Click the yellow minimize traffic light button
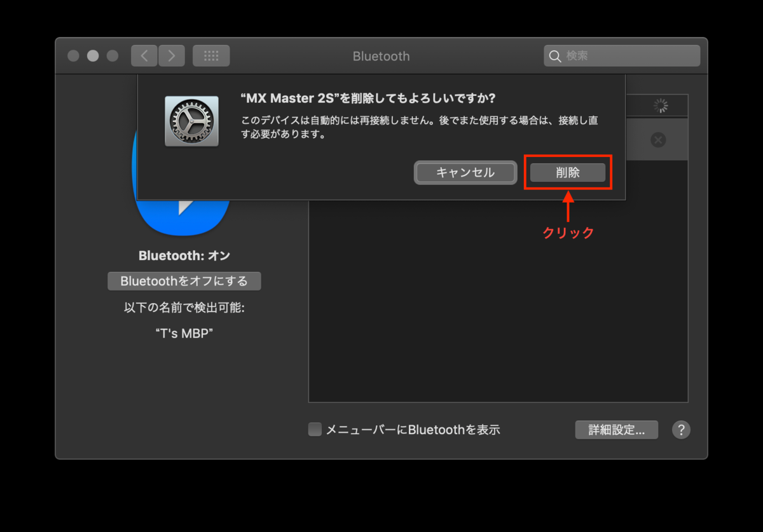The image size is (763, 532). [92, 55]
